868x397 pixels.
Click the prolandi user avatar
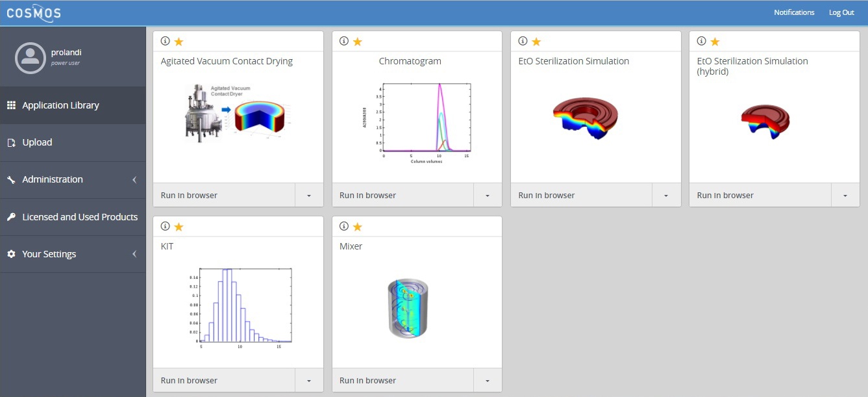click(x=30, y=57)
